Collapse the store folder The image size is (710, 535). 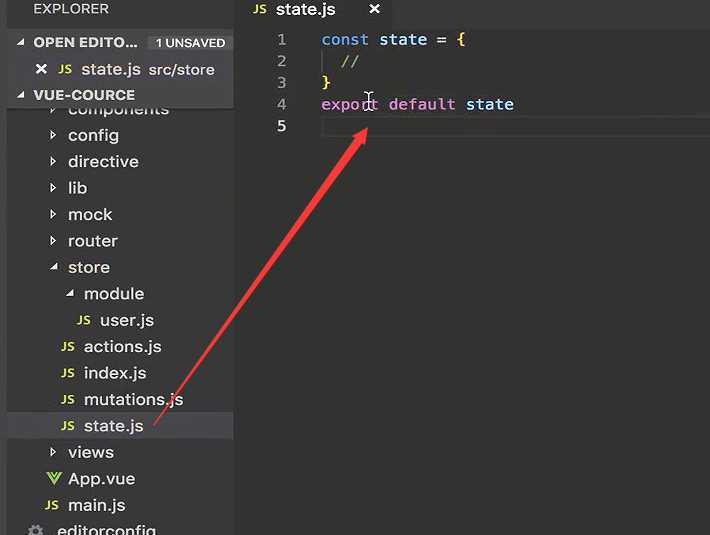click(x=54, y=267)
